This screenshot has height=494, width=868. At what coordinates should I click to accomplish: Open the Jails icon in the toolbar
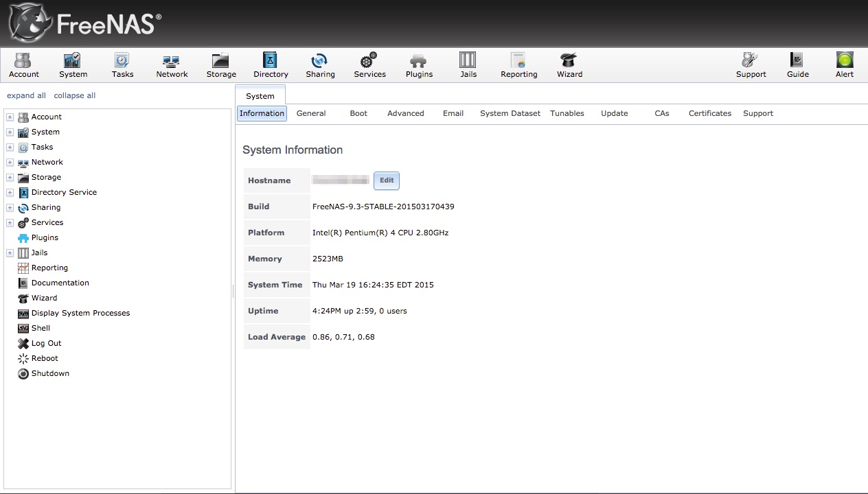pyautogui.click(x=468, y=65)
